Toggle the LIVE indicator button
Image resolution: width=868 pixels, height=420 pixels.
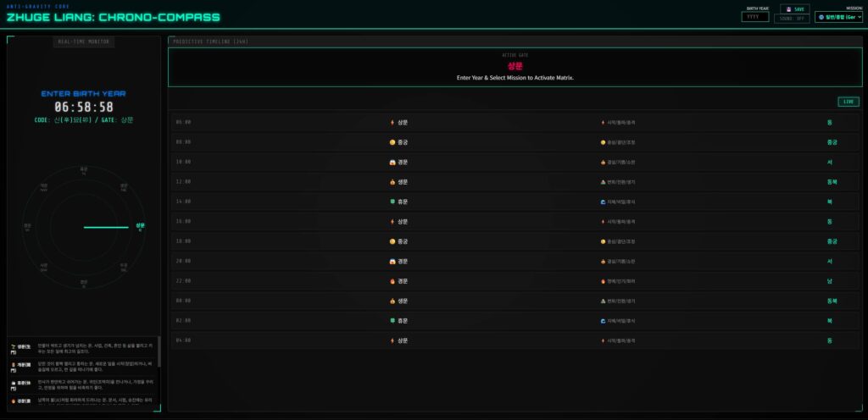(848, 102)
